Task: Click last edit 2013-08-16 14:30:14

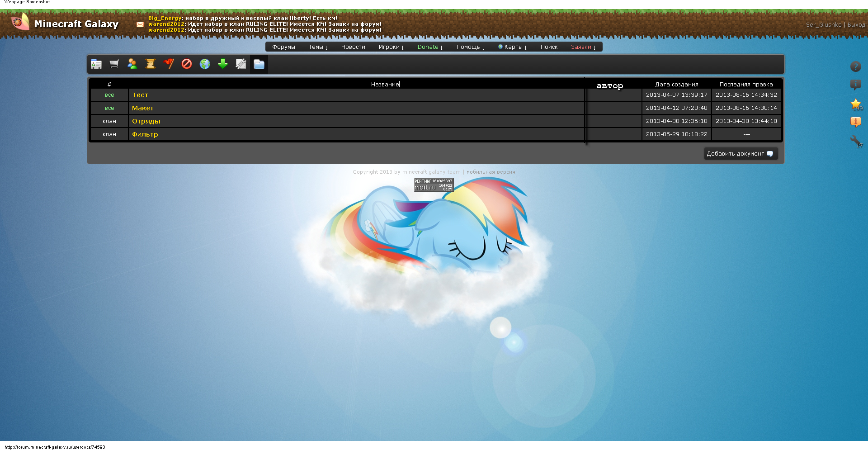Action: [746, 108]
